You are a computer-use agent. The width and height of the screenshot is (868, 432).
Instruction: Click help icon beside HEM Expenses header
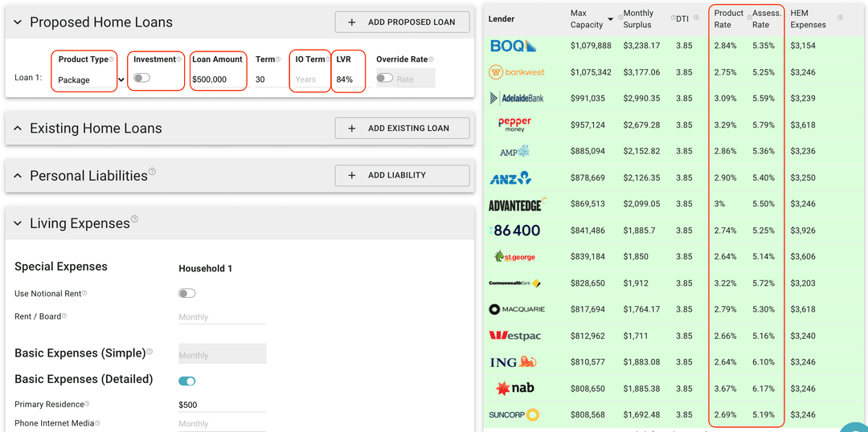pyautogui.click(x=841, y=18)
